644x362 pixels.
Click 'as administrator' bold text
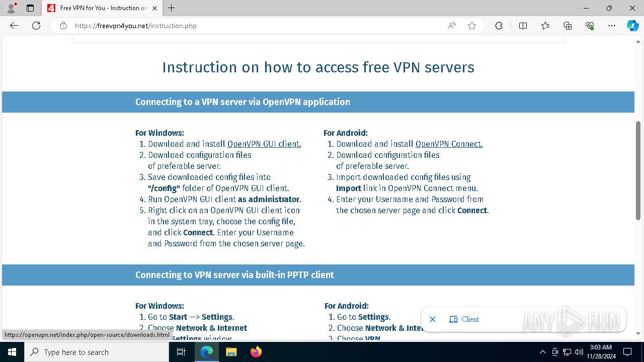[x=269, y=199]
